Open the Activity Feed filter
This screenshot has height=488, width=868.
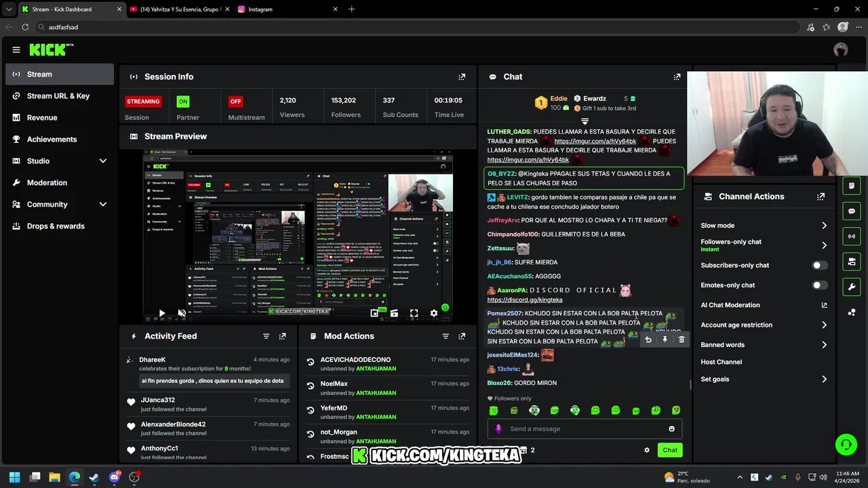pos(266,336)
